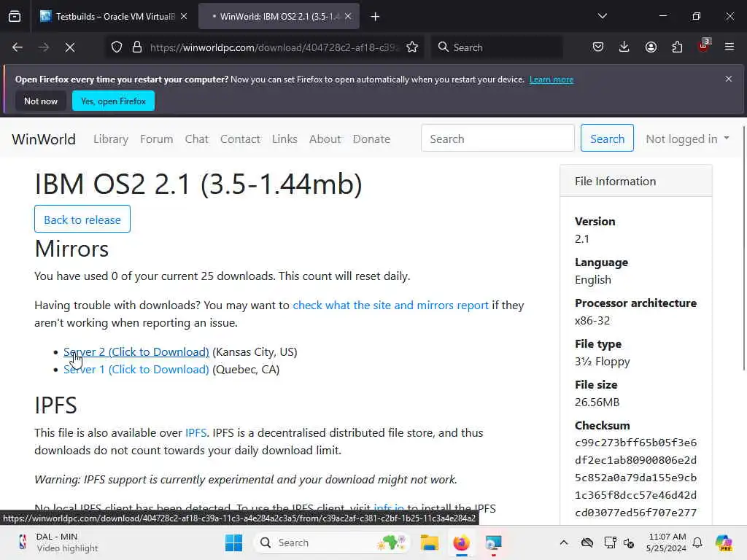Open the display network tray icon
Viewport: 747px width, 560px height.
pyautogui.click(x=610, y=542)
